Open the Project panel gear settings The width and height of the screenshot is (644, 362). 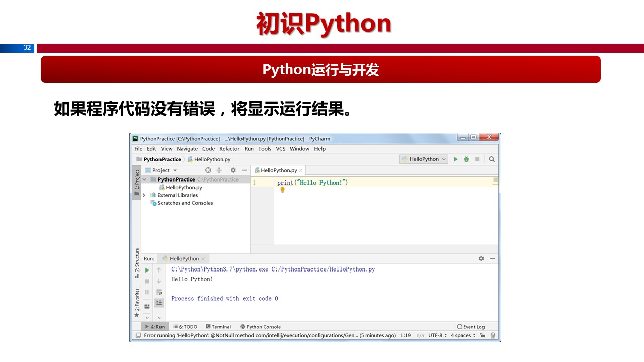(x=233, y=170)
